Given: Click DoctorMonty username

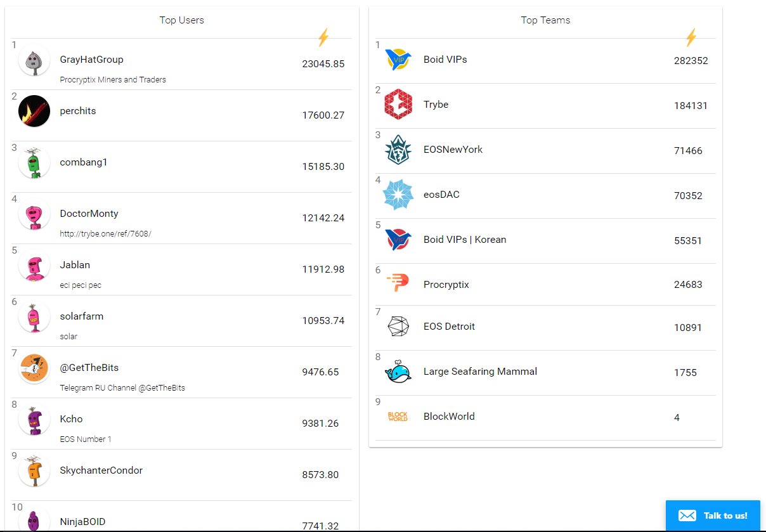Looking at the screenshot, I should pyautogui.click(x=89, y=214).
